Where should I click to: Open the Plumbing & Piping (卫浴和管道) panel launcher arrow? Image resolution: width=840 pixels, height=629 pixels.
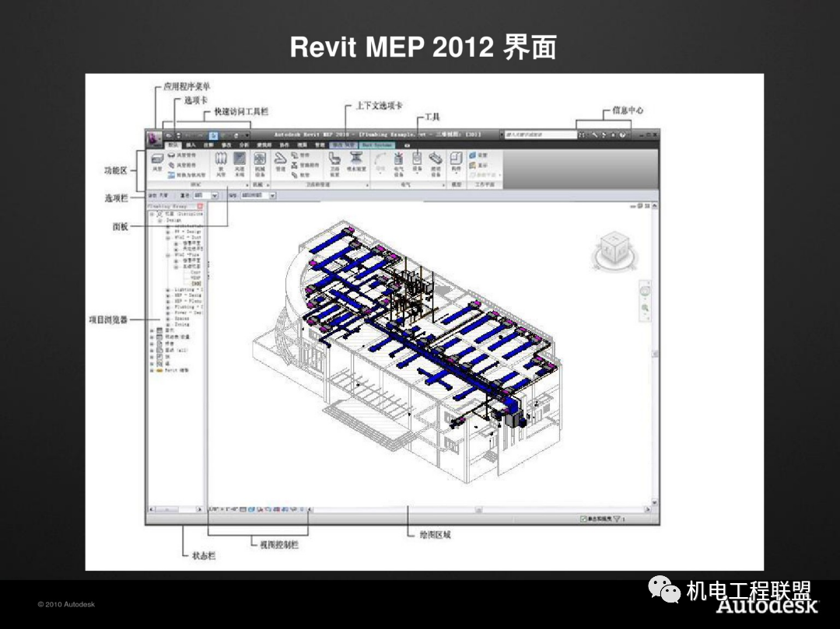[x=367, y=185]
